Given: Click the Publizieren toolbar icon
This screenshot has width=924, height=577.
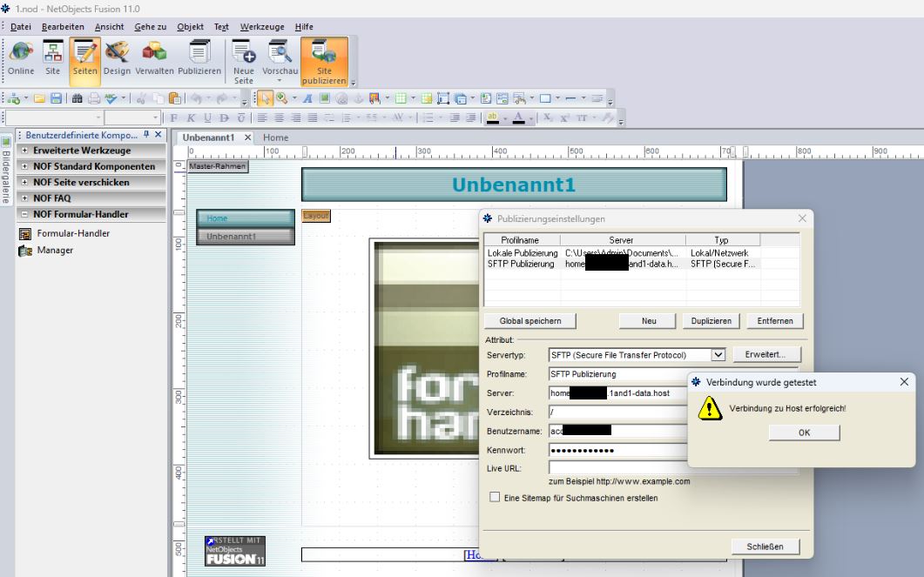Looking at the screenshot, I should [199, 58].
